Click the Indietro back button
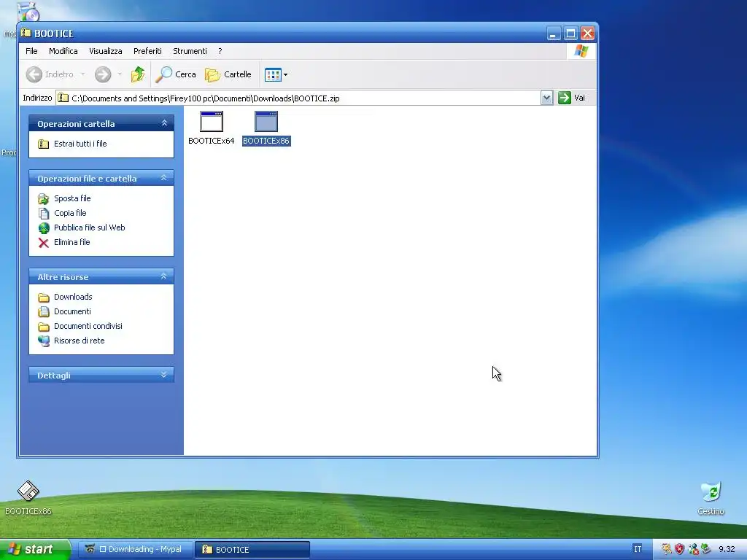Image resolution: width=747 pixels, height=560 pixels. pos(50,74)
